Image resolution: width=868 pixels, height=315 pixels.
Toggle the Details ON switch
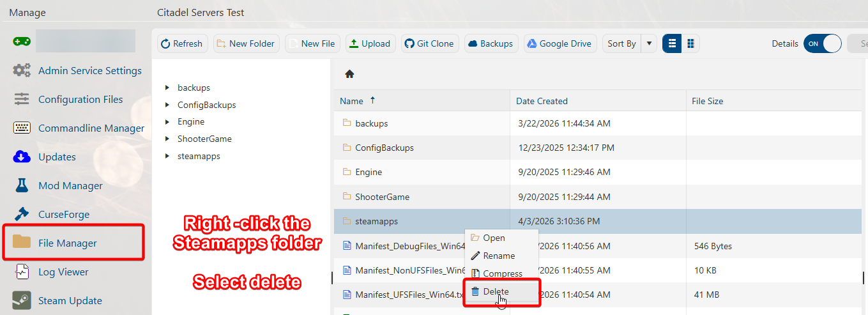pyautogui.click(x=822, y=43)
